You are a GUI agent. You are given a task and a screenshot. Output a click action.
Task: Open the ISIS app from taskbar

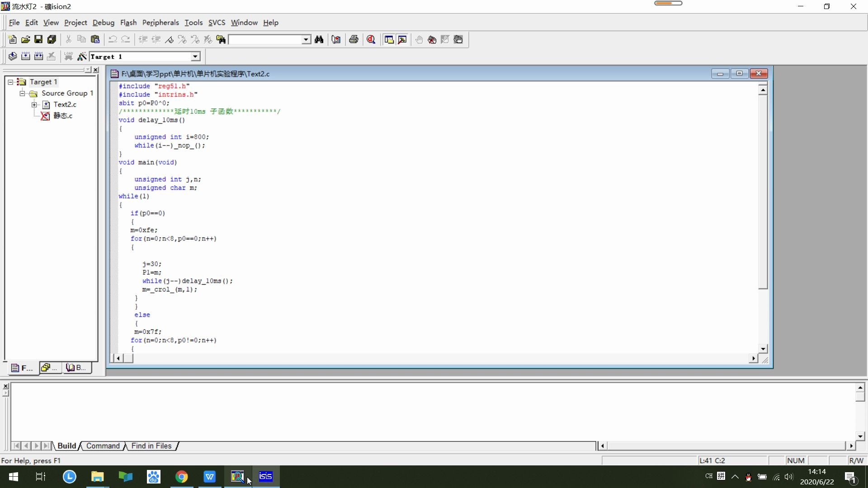[x=266, y=477]
